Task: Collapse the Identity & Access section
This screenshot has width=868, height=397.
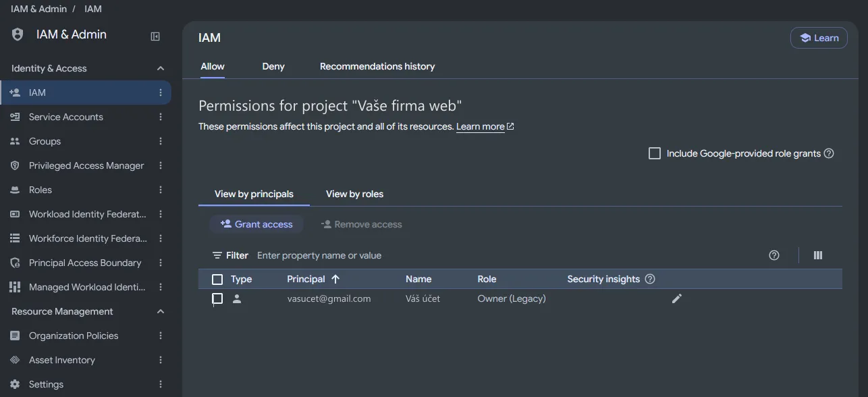Action: 161,68
